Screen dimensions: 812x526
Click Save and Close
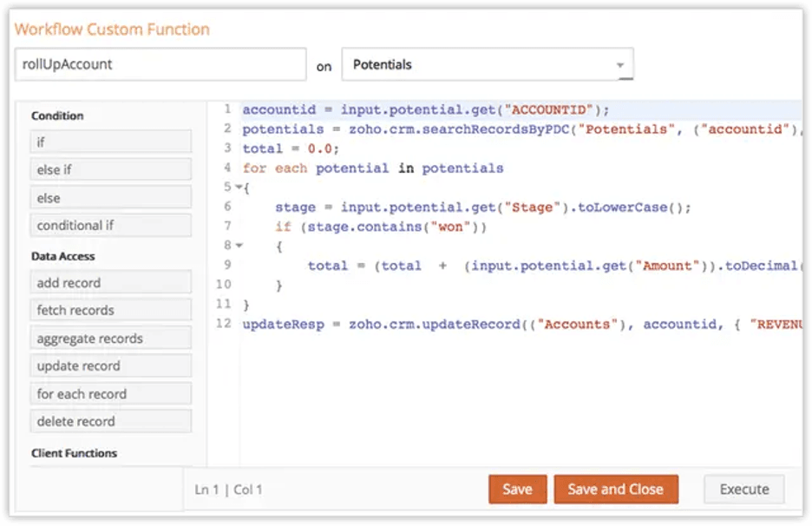coord(616,489)
